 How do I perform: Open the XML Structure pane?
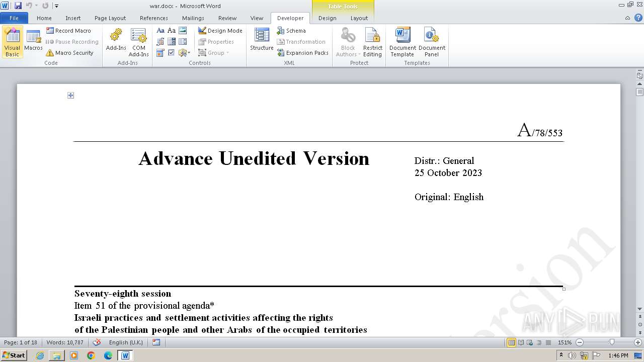tap(262, 40)
